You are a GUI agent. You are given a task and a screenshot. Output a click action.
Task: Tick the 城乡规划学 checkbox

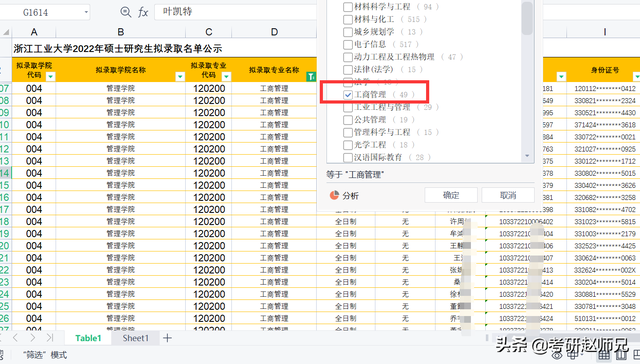348,32
